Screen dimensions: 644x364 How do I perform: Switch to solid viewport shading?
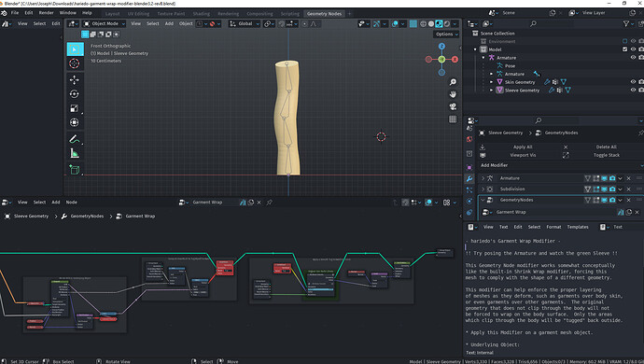click(431, 24)
